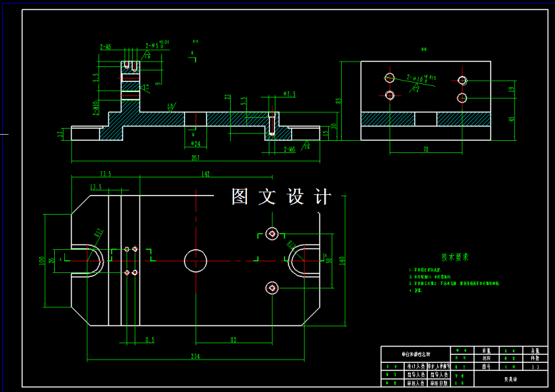The width and height of the screenshot is (555, 392).
Task: Select the 36 slot width dimension
Action: pos(51,260)
